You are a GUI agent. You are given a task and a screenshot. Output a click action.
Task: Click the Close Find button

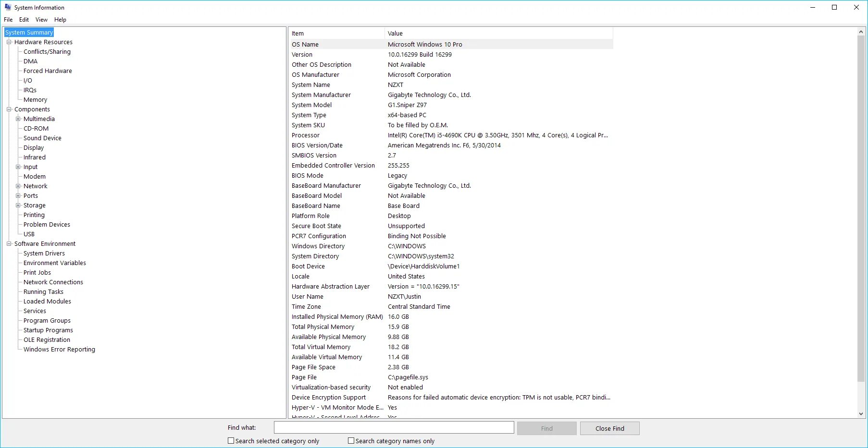pyautogui.click(x=609, y=428)
